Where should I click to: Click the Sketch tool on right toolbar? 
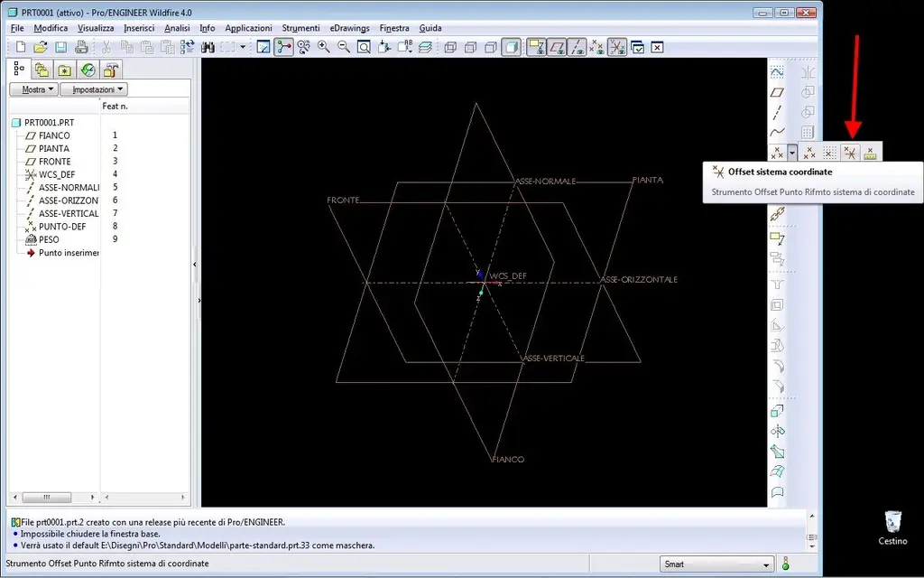tap(777, 72)
